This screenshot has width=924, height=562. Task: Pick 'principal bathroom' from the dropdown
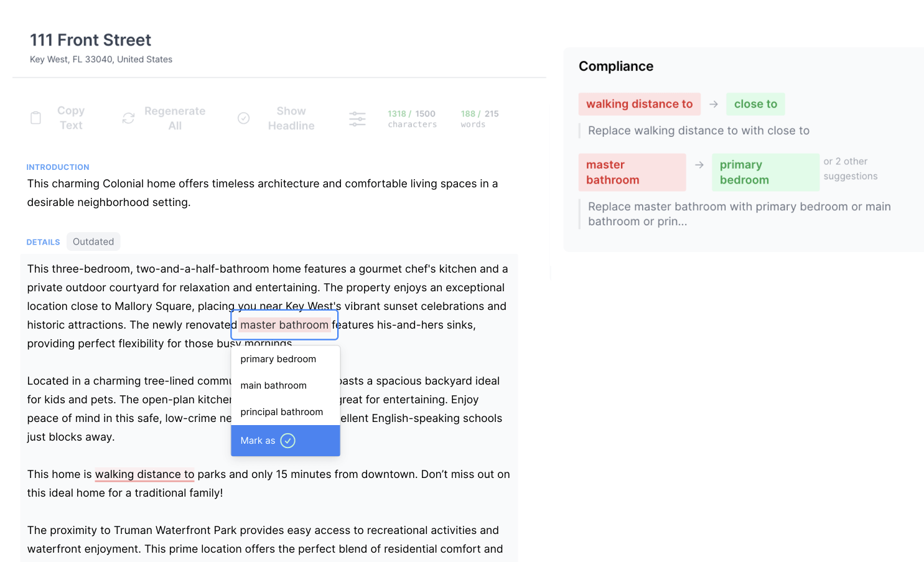click(281, 412)
